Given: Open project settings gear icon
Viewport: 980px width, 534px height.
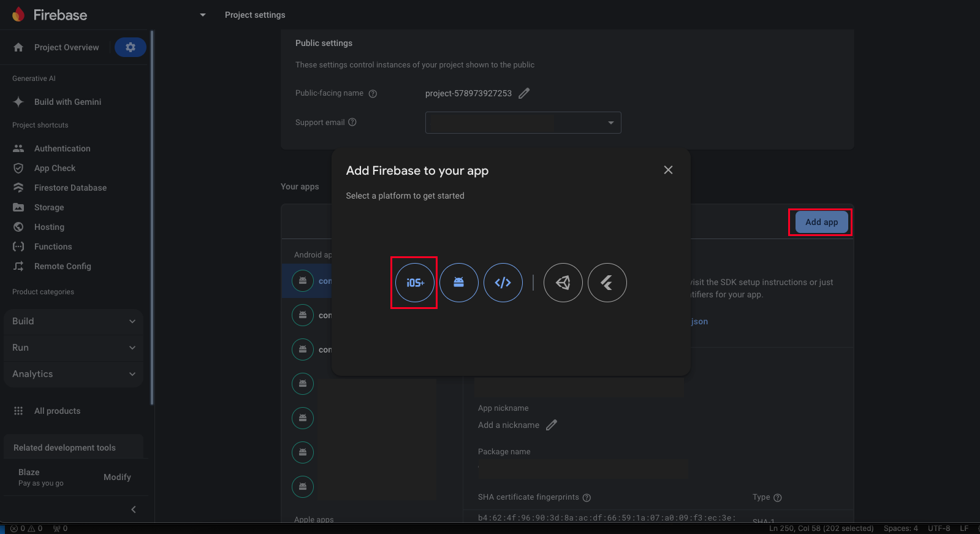Looking at the screenshot, I should click(x=131, y=47).
